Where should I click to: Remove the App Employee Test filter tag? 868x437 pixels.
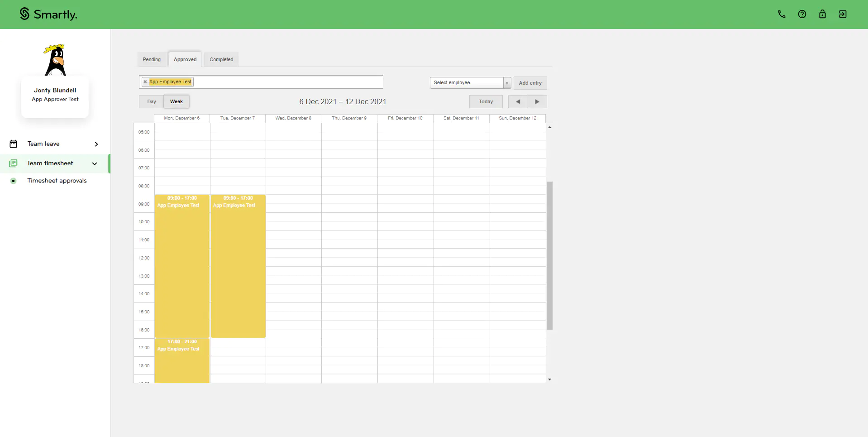tap(145, 82)
